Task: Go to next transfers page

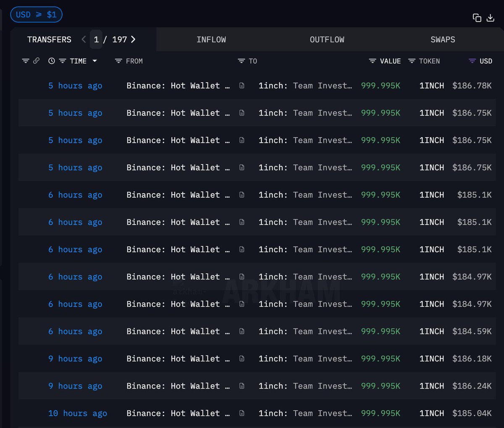Action: click(133, 39)
